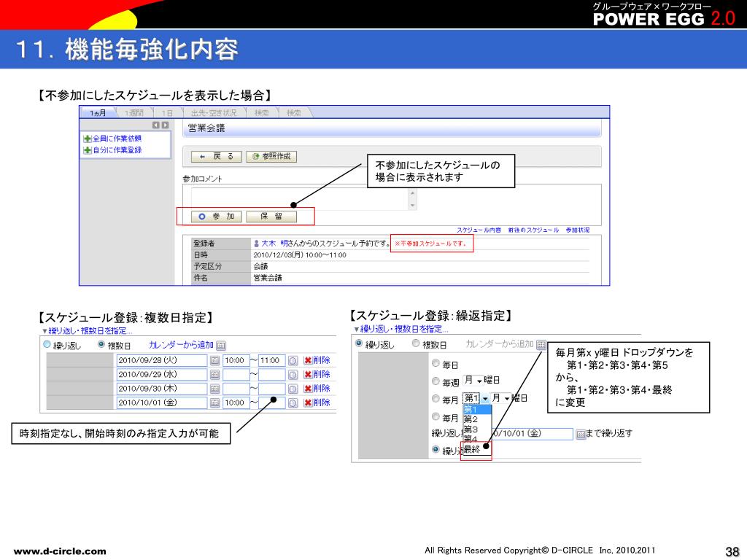Image resolution: width=747 pixels, height=560 pixels.
Task: Open the clock picker in 2010/09/30 row
Action: click(293, 389)
